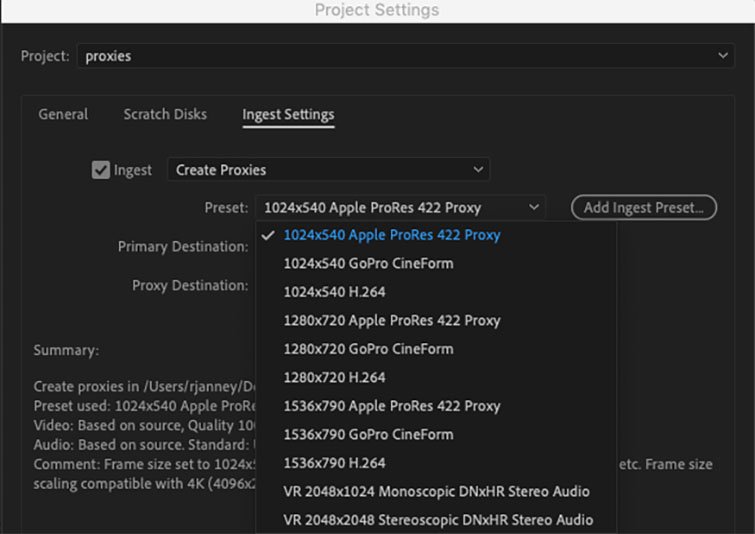Select 1536x790 GoPro CineForm preset
This screenshot has height=534, width=755.
(x=368, y=435)
